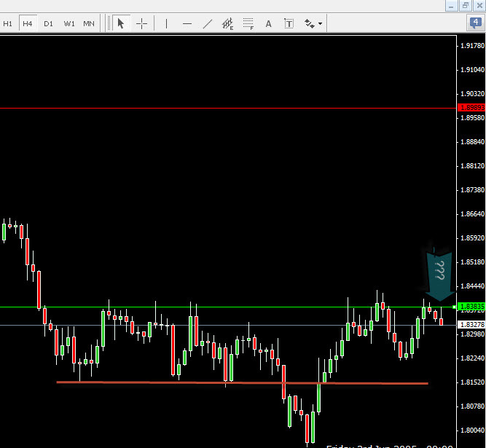
Task: Pick the vertical line drawing tool
Action: point(166,23)
